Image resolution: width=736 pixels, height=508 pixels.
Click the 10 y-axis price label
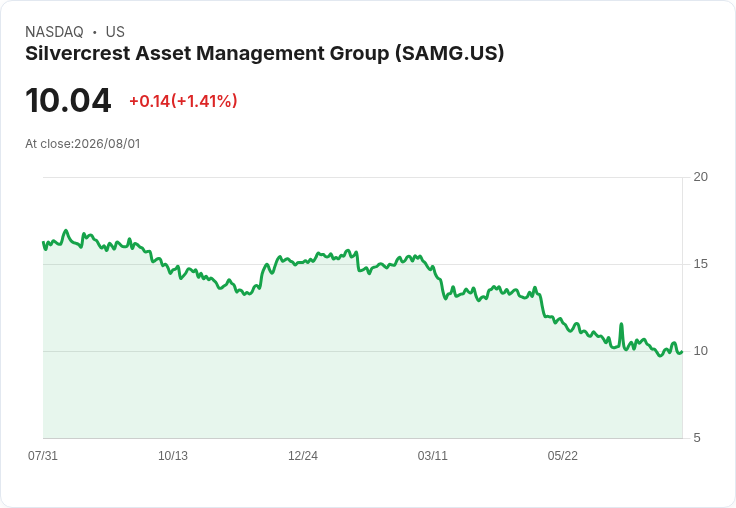[x=700, y=351]
